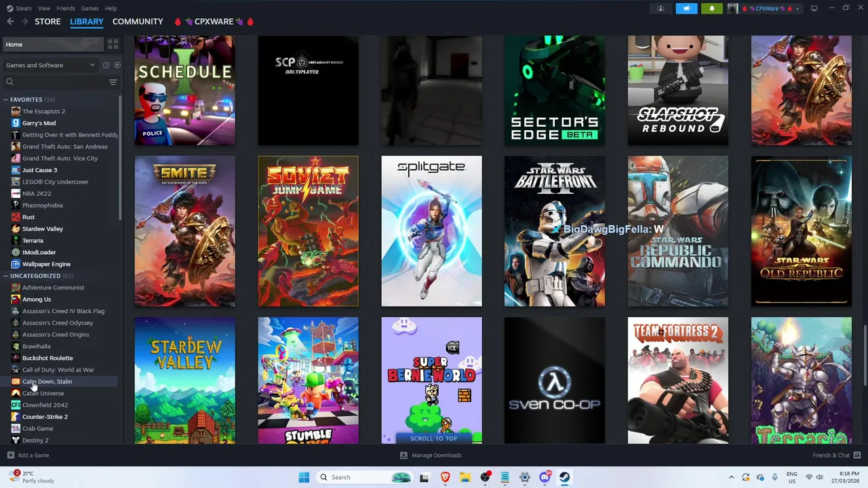Open the Help menu
This screenshot has height=488, width=868.
pos(111,8)
